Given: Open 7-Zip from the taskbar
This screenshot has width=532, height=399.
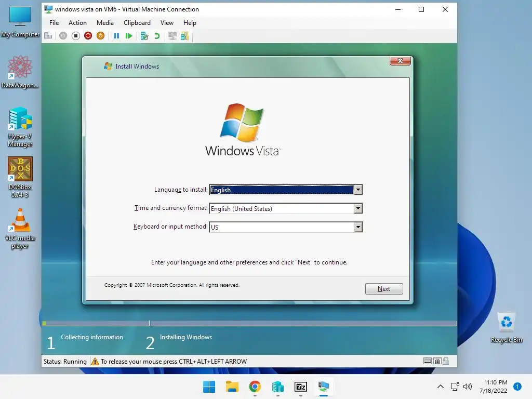Looking at the screenshot, I should coord(301,387).
